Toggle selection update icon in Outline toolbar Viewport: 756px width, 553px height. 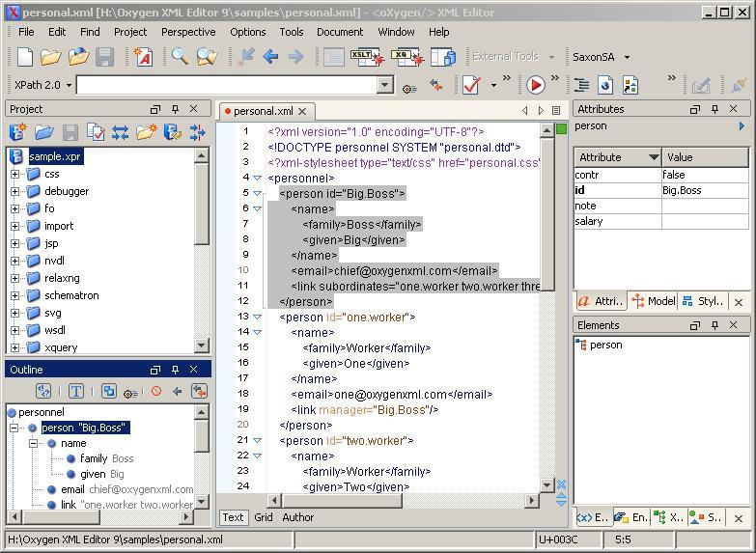tap(108, 391)
